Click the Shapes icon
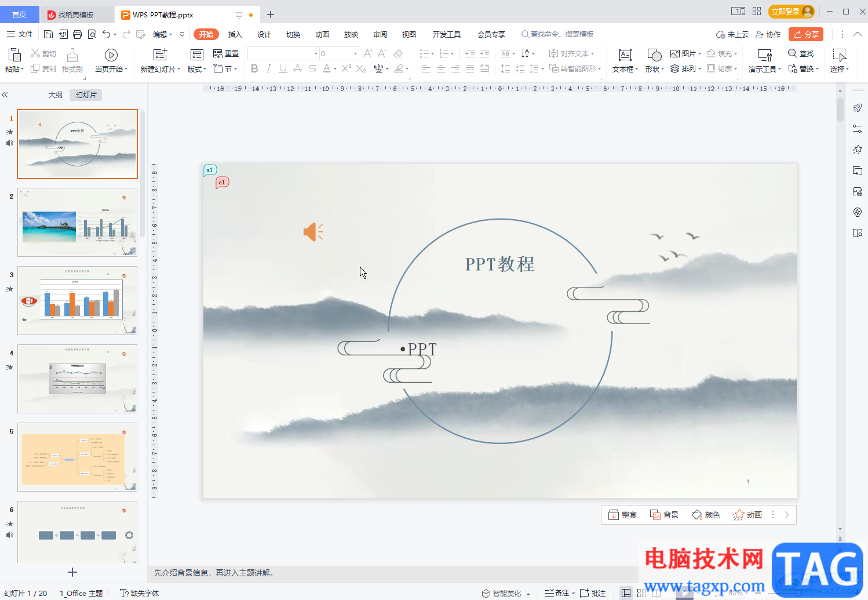The width and height of the screenshot is (868, 600). pos(654,55)
